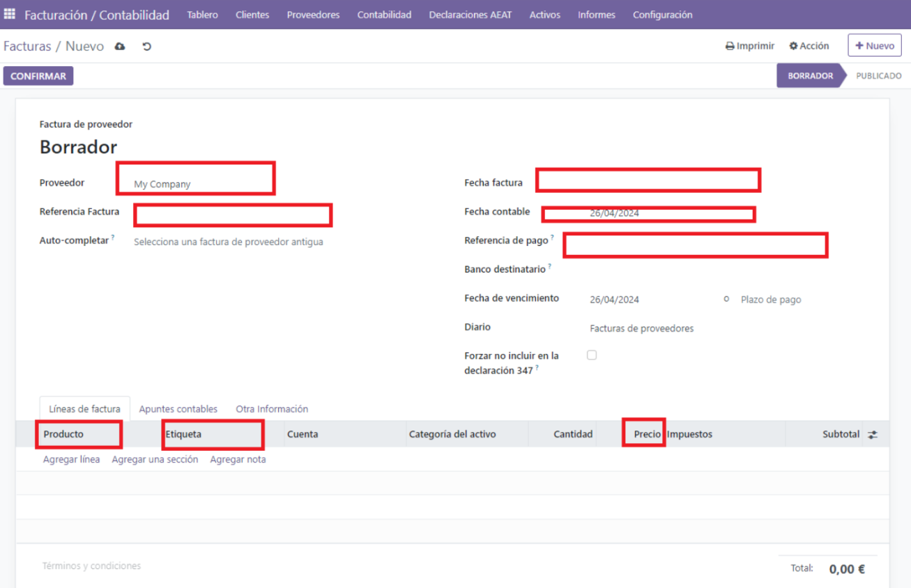911x588 pixels.
Task: Click the Fecha factura input field
Action: pyautogui.click(x=648, y=180)
